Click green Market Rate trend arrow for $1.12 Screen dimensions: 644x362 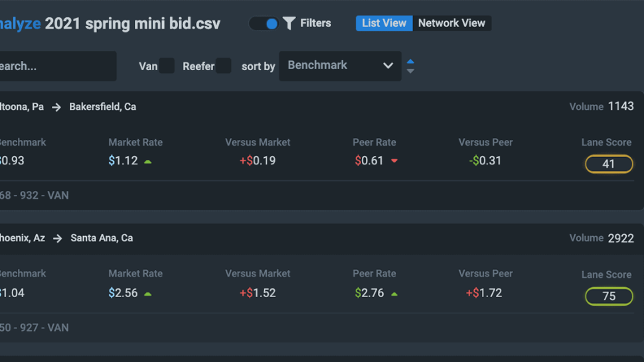148,162
